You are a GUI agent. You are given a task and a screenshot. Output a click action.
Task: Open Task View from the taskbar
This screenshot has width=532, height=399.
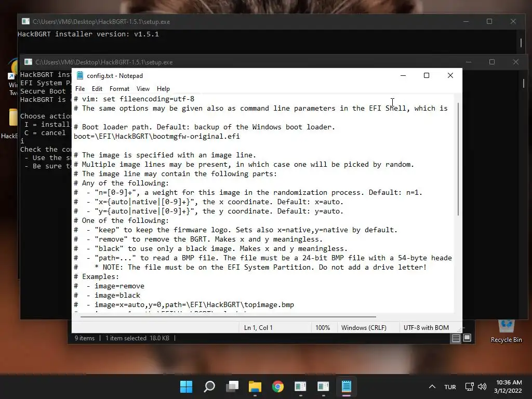pyautogui.click(x=232, y=387)
